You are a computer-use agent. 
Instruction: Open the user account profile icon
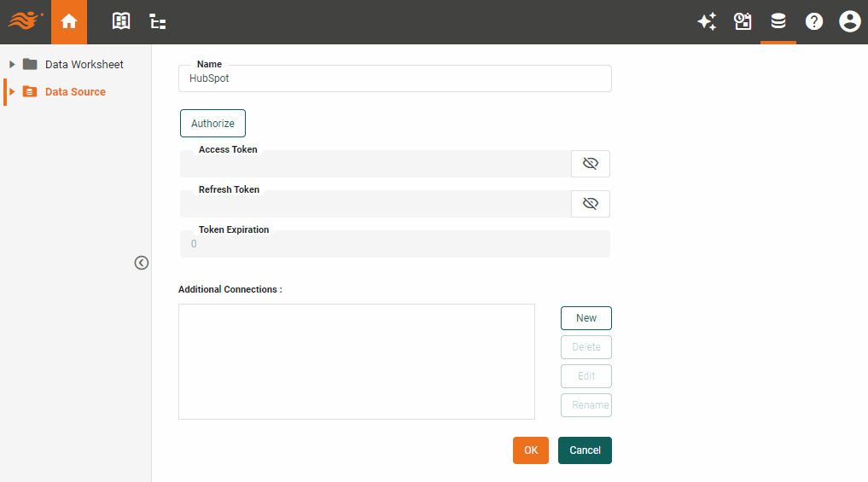tap(849, 22)
